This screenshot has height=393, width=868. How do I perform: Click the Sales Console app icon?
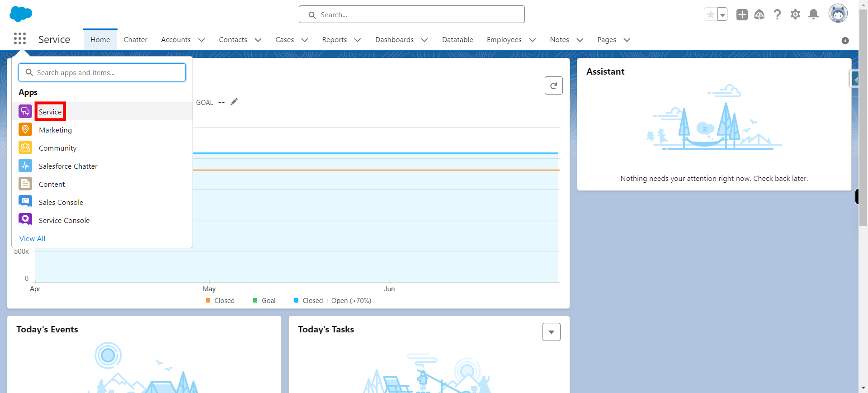[x=25, y=202]
